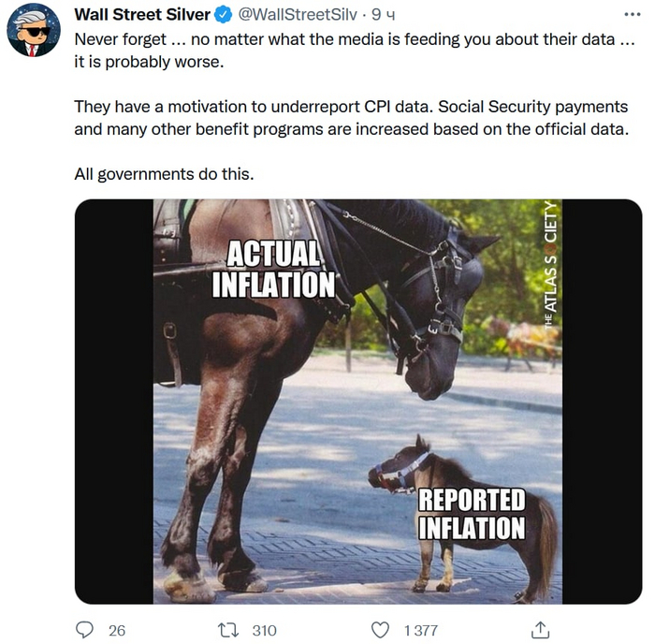Screen dimensions: 655x644
Task: Click the paragraph about underreporting CPI data
Action: coord(351,118)
